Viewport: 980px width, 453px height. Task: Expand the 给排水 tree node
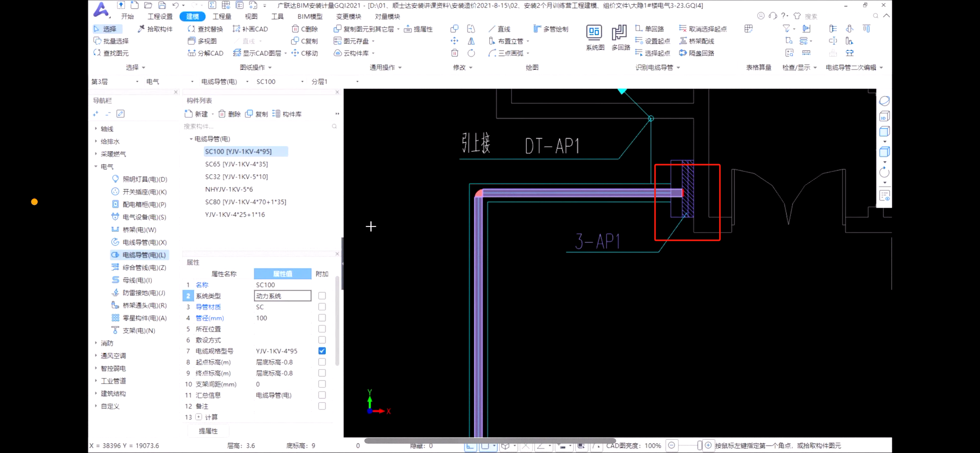(96, 142)
